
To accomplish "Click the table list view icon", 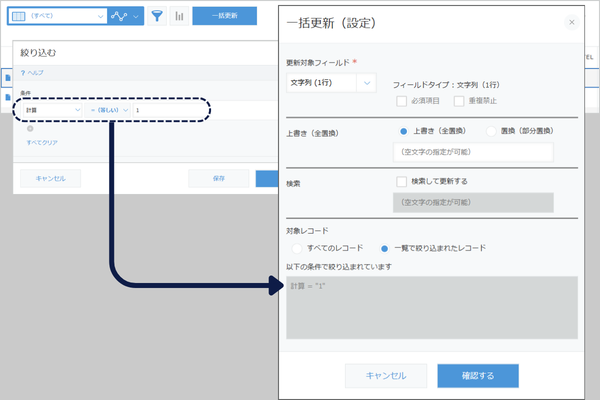I will point(19,16).
